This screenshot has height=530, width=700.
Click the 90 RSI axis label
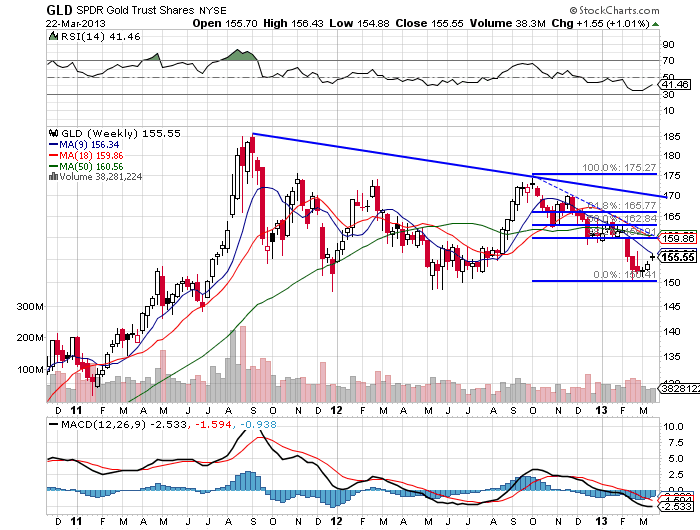click(x=668, y=45)
